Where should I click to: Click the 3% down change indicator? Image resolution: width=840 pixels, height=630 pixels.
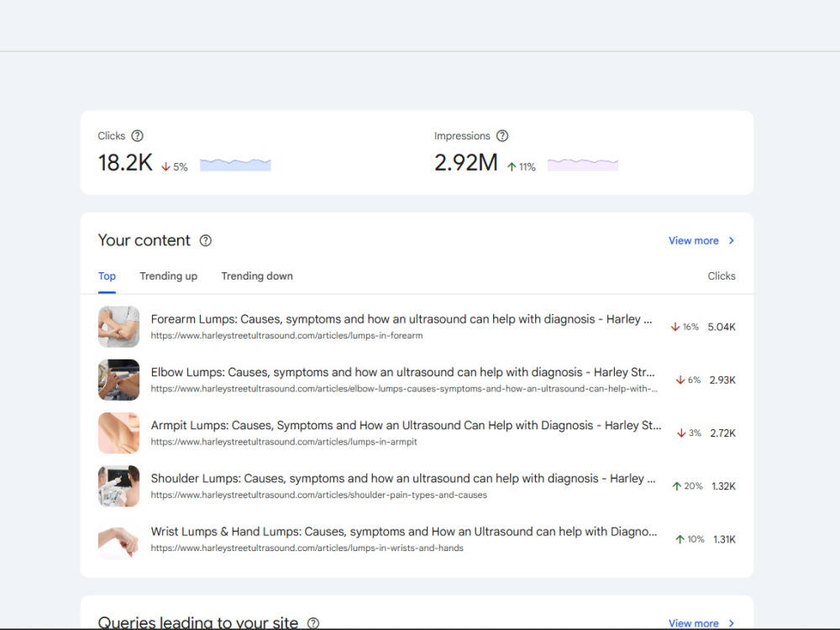(689, 433)
